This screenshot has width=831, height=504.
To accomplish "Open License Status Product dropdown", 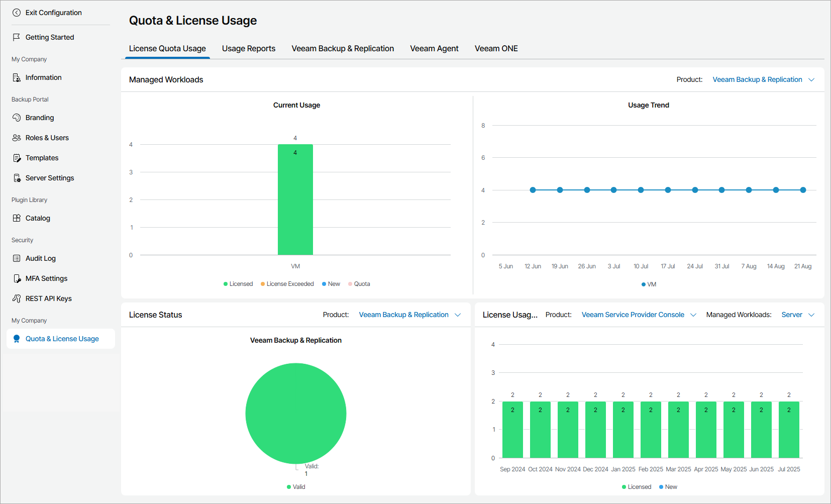I will click(x=409, y=315).
